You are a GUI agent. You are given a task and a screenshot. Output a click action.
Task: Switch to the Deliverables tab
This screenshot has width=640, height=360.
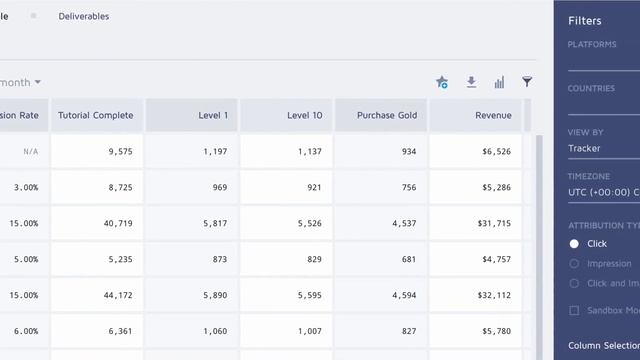(84, 16)
